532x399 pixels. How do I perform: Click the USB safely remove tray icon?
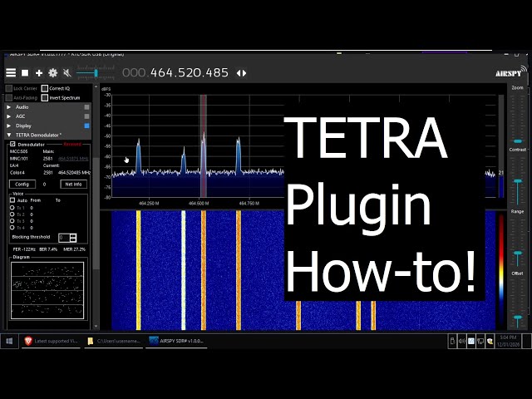(x=452, y=341)
